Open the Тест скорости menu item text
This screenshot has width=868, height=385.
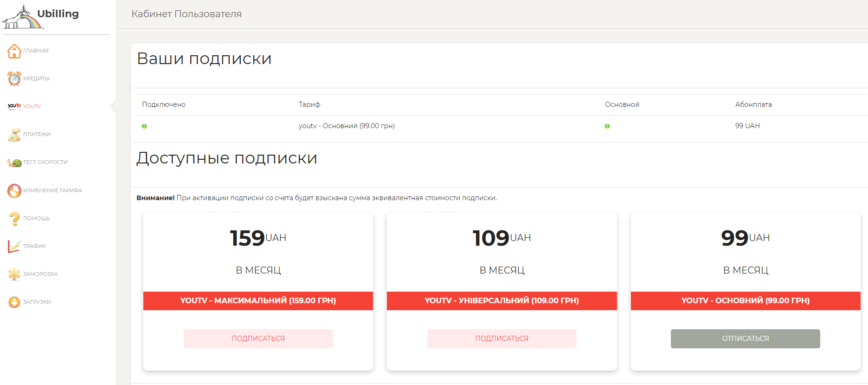45,162
